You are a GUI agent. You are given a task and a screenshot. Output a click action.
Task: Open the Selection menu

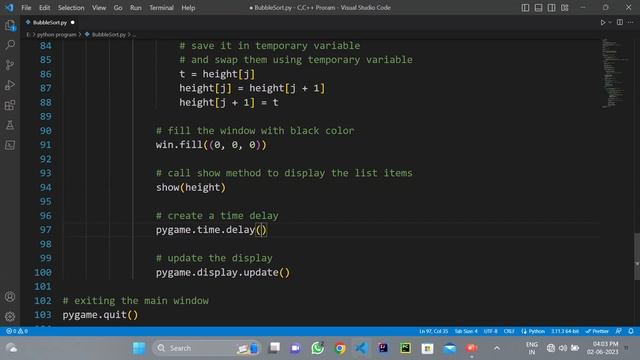click(x=71, y=8)
